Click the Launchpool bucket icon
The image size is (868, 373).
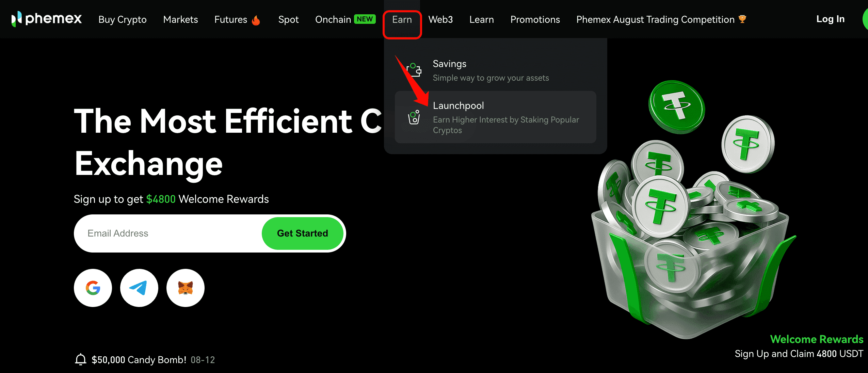click(x=414, y=117)
